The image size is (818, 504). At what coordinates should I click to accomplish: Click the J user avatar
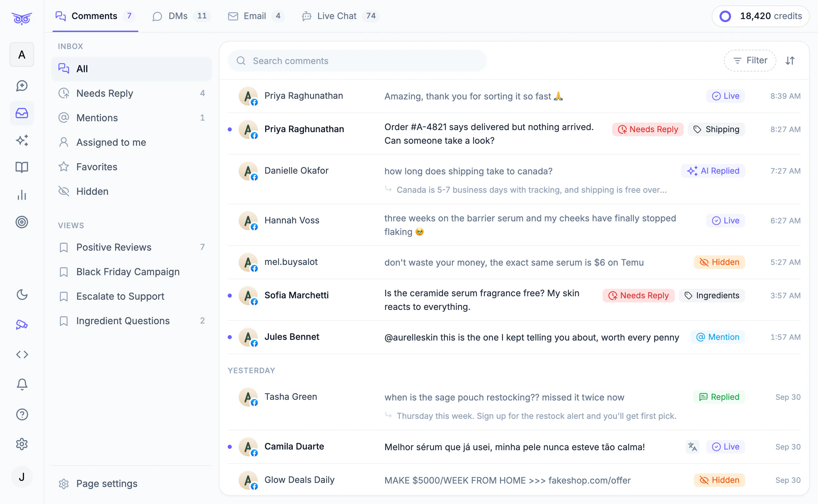[x=22, y=477]
